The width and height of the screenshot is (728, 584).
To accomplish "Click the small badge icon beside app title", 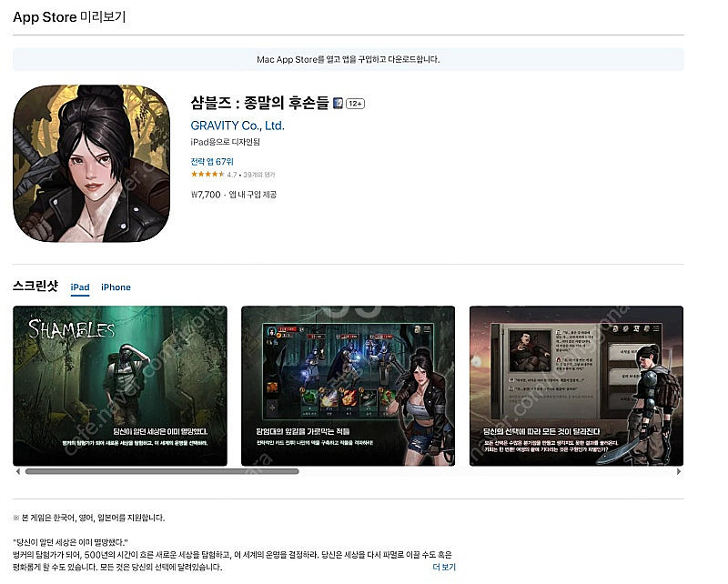I will coord(338,103).
